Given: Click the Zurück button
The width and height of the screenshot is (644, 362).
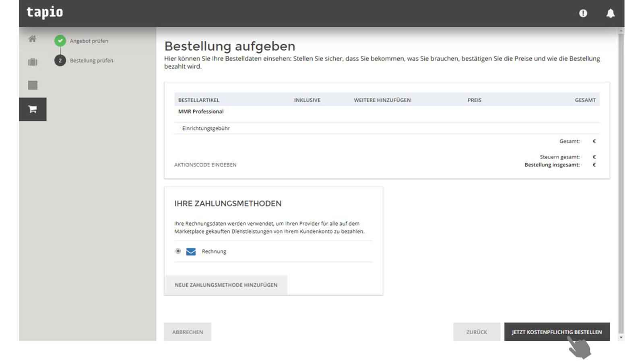Looking at the screenshot, I should tap(477, 331).
